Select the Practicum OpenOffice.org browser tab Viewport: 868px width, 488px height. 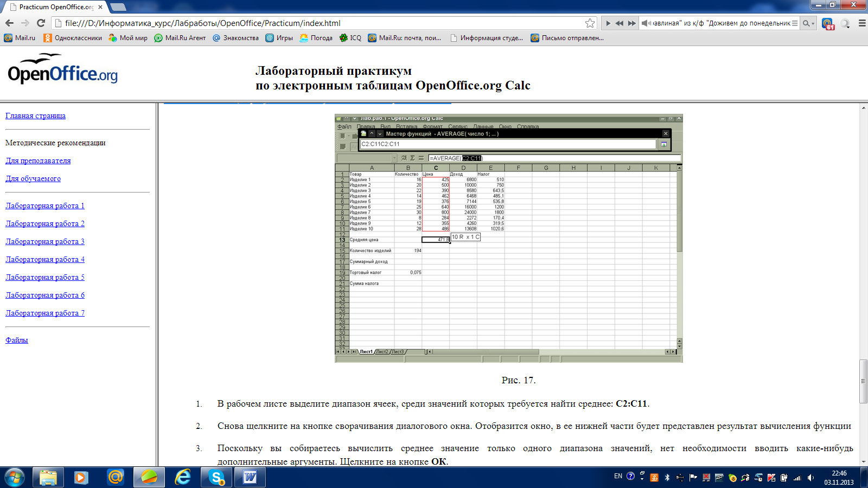[x=54, y=7]
